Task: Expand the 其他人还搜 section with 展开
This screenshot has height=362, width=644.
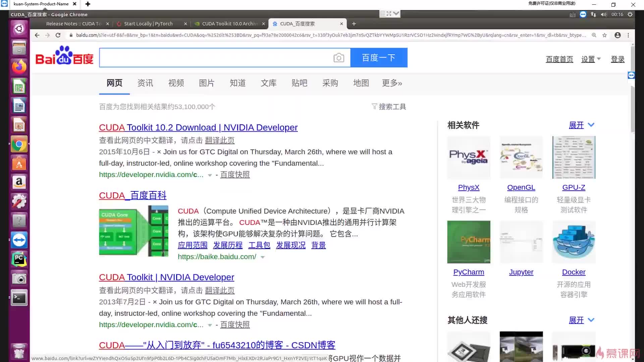Action: [x=582, y=320]
